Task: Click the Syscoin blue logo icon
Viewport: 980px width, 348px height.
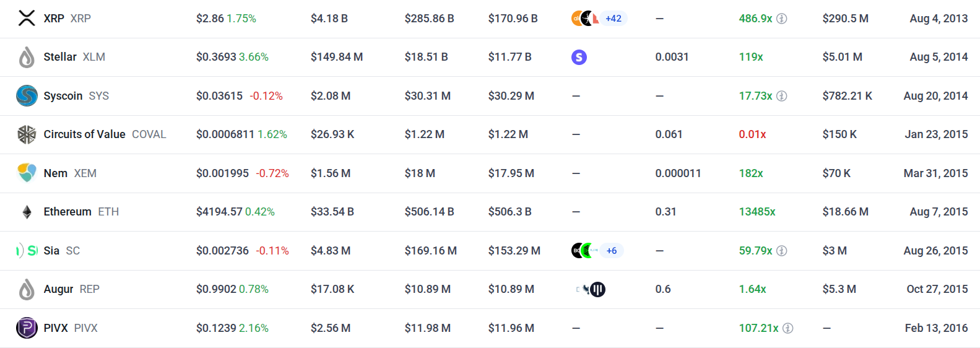Action: pos(27,95)
